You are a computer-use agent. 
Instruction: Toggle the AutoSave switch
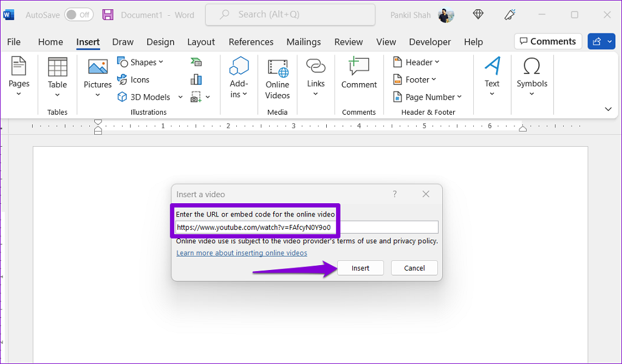click(78, 15)
